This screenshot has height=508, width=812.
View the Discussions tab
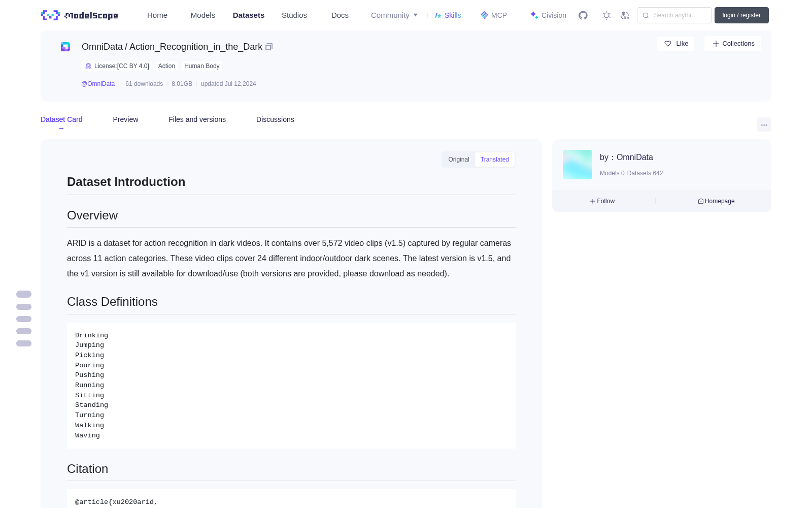[x=275, y=119]
